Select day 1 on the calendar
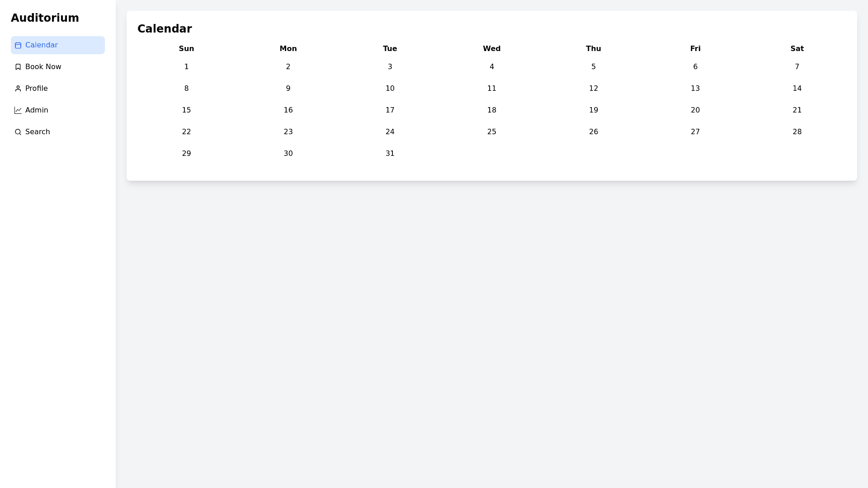 186,67
